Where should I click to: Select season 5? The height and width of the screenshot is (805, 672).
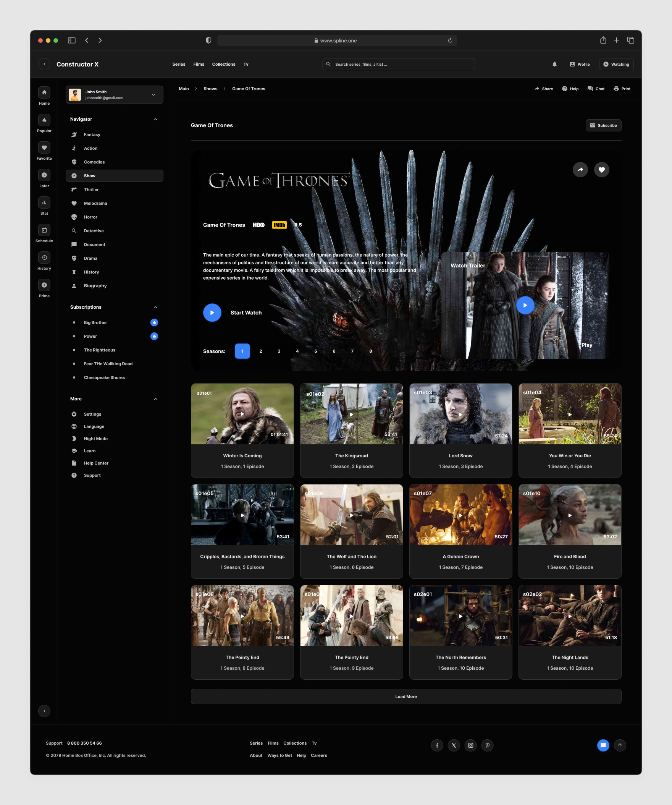point(316,351)
